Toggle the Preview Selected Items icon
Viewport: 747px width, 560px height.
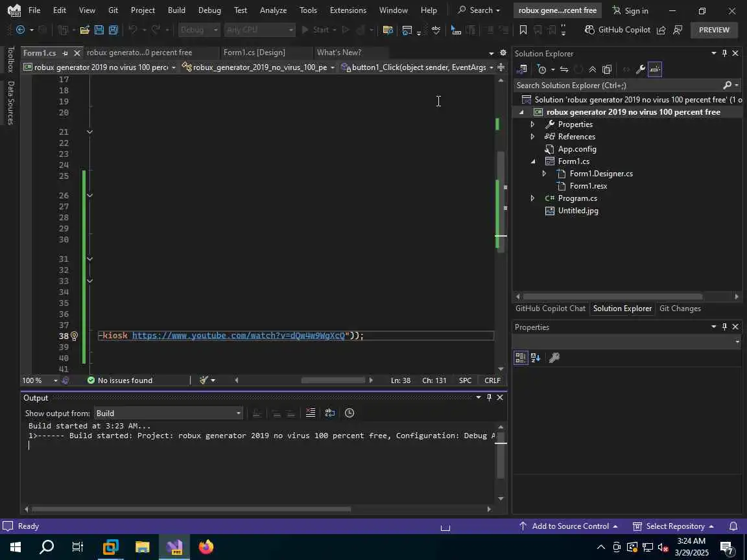tap(655, 69)
